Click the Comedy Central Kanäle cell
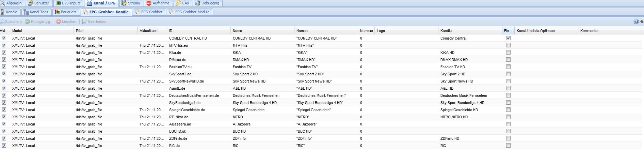 point(470,38)
